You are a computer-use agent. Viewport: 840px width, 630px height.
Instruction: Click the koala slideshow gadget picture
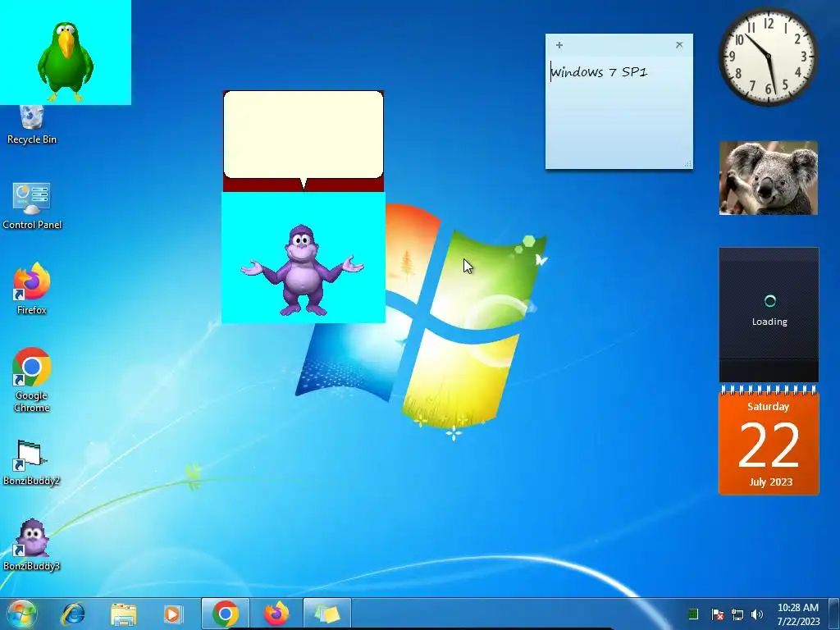tap(768, 178)
